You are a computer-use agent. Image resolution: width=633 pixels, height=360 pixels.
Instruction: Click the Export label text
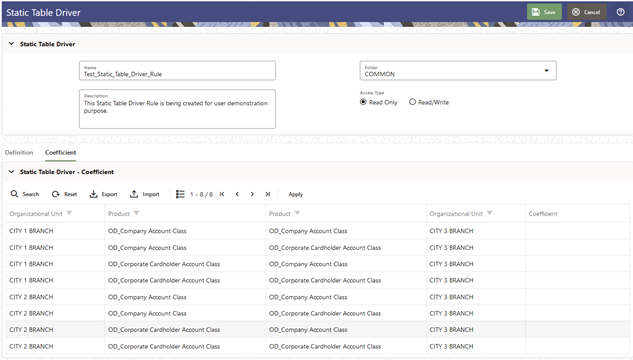[109, 194]
